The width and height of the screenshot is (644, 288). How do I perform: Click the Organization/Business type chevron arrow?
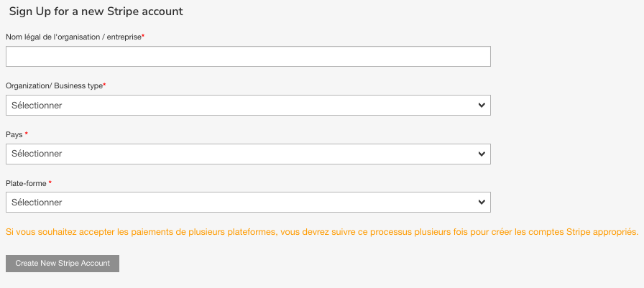(482, 106)
